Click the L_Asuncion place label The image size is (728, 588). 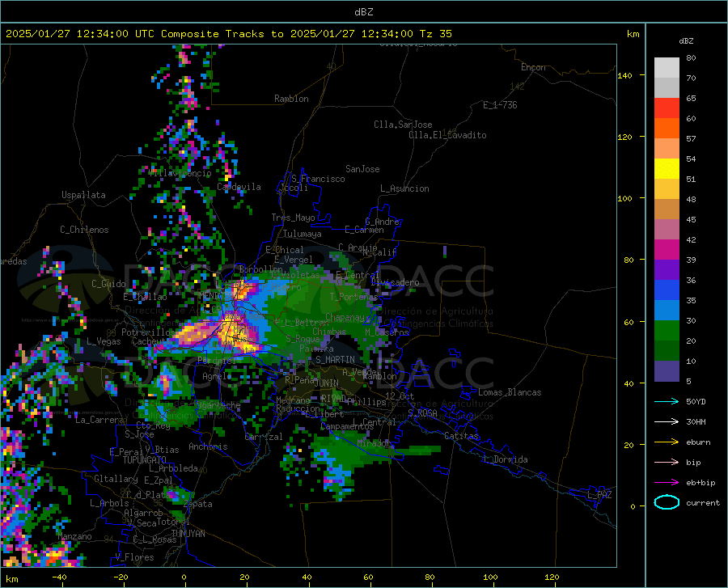404,188
